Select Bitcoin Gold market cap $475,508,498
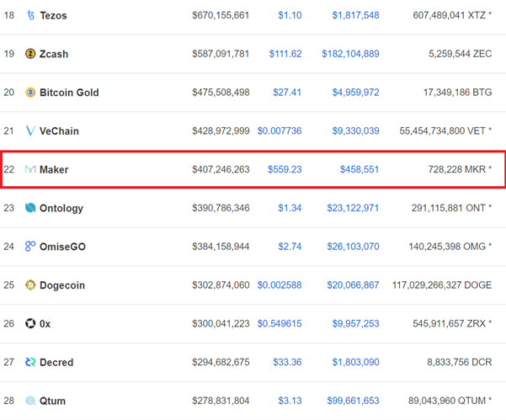The image size is (506, 420). (221, 93)
